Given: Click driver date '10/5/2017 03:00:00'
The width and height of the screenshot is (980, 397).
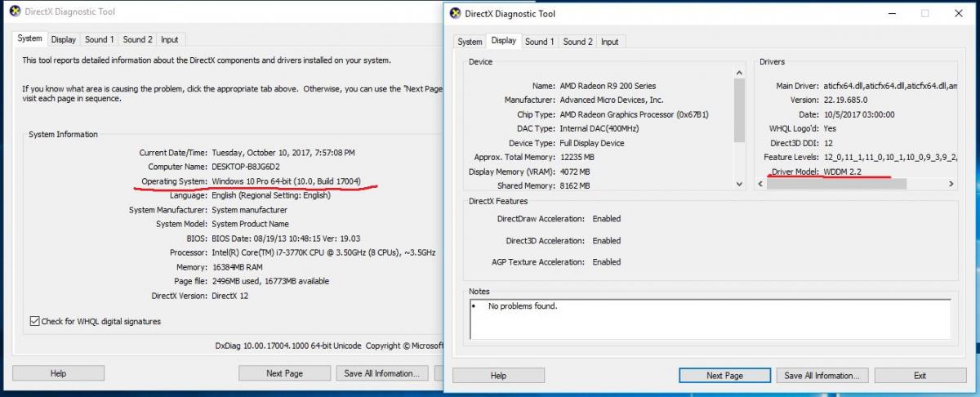Looking at the screenshot, I should tap(859, 114).
